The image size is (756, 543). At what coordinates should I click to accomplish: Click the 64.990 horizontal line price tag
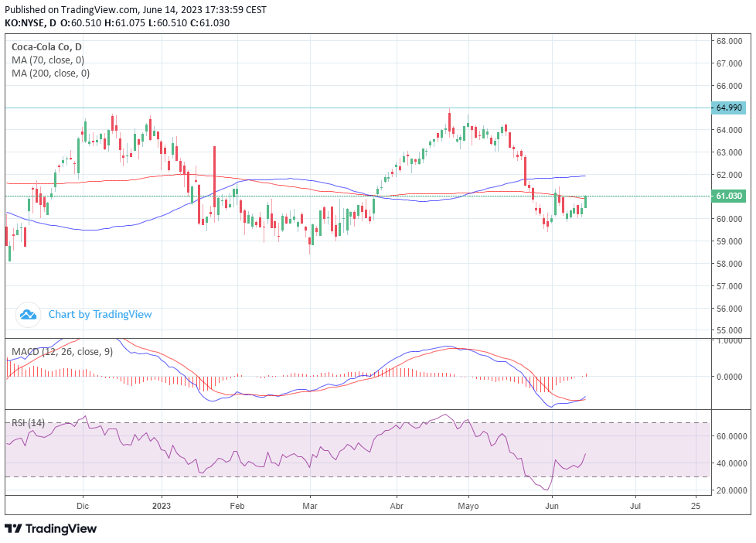click(728, 108)
